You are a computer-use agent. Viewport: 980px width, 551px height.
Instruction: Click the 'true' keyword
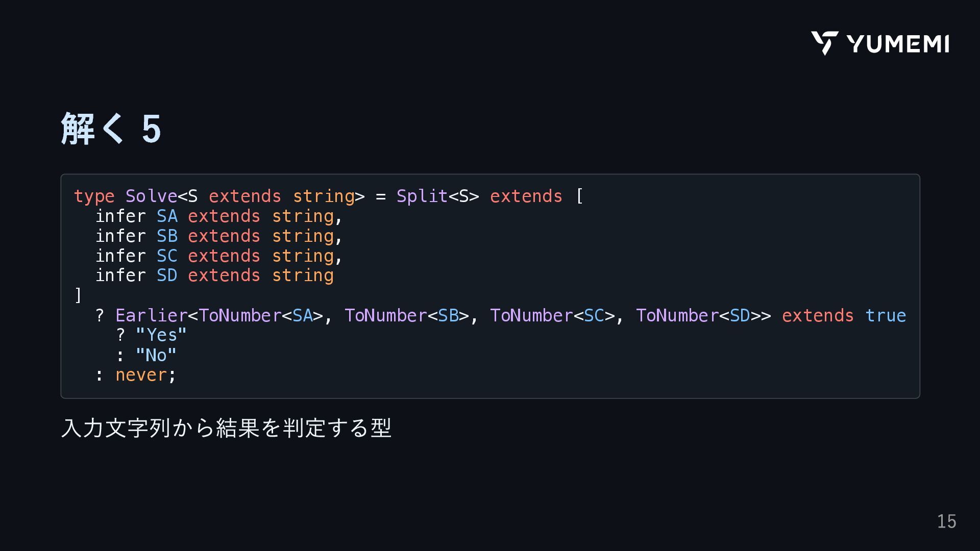[x=886, y=316]
